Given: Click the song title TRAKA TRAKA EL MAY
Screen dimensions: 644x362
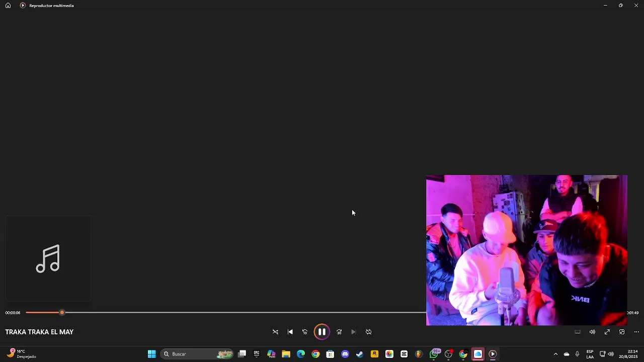Looking at the screenshot, I should (39, 332).
